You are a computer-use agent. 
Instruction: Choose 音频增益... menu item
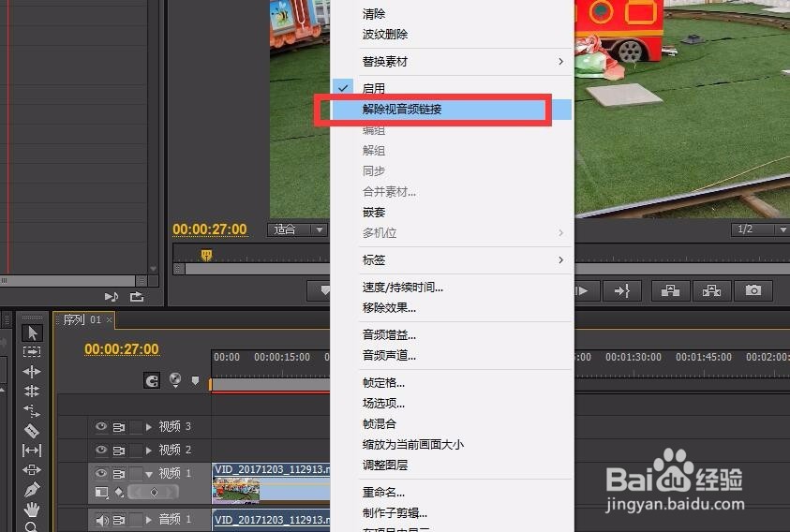pos(452,334)
